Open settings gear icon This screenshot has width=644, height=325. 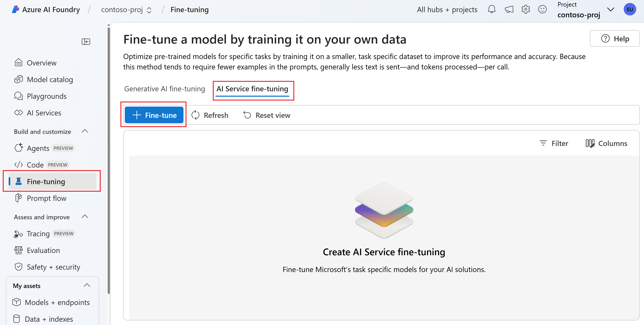pyautogui.click(x=525, y=10)
